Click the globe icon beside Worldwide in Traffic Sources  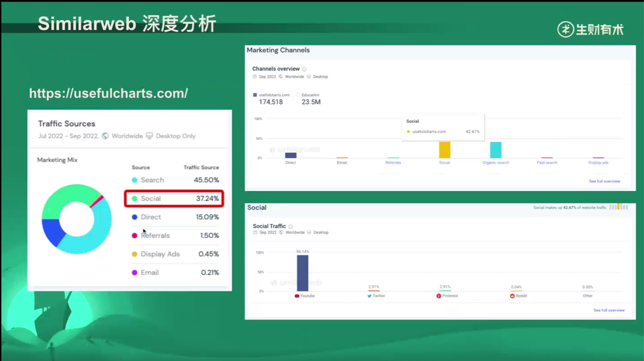[x=105, y=136]
